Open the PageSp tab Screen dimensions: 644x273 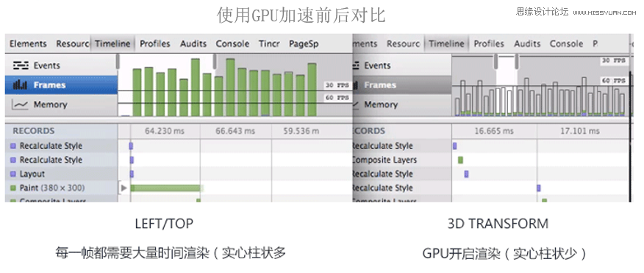pos(304,43)
